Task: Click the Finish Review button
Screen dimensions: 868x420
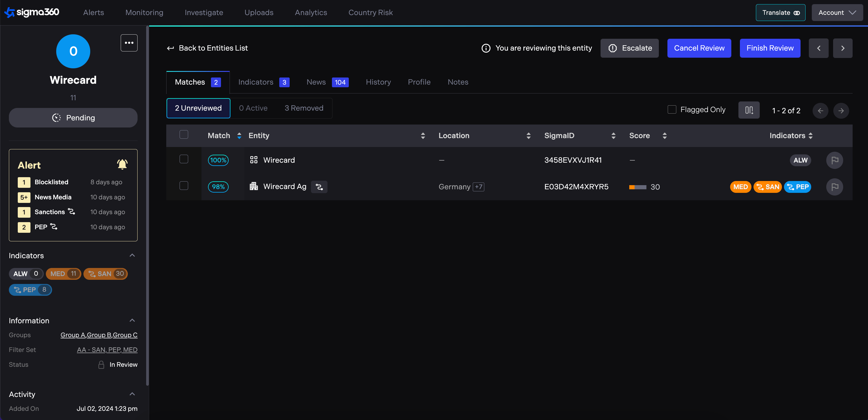Action: [769, 48]
